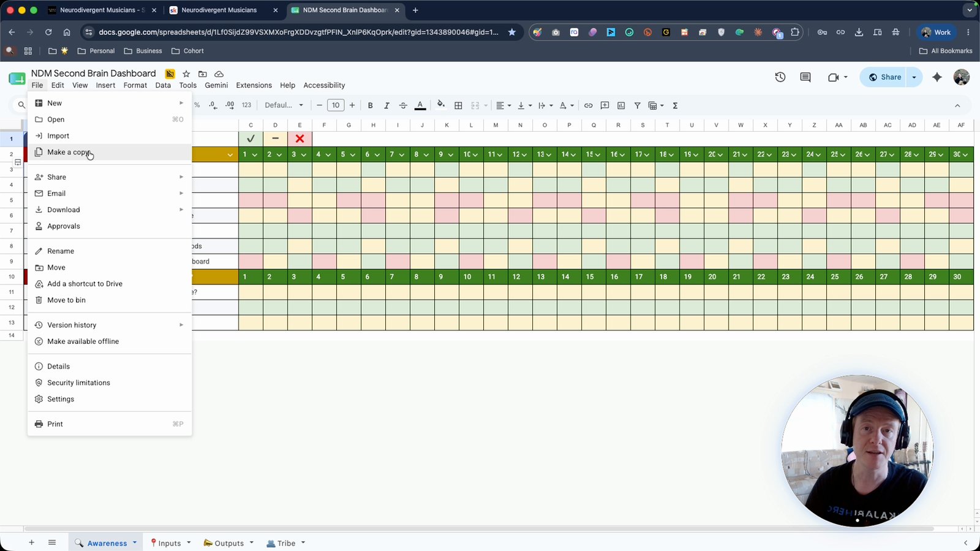The image size is (980, 551).
Task: Open the version history clock icon
Action: tap(780, 77)
